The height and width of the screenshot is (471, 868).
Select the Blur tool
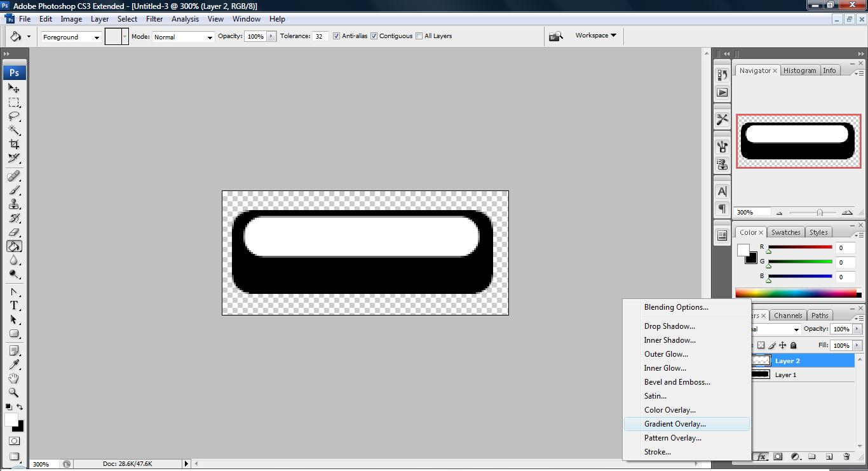(x=14, y=260)
